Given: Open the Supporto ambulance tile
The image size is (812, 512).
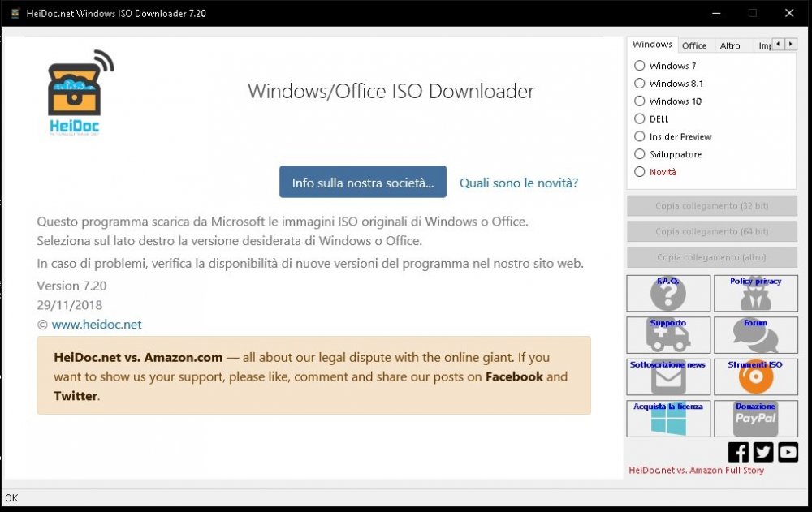Looking at the screenshot, I should [x=668, y=335].
